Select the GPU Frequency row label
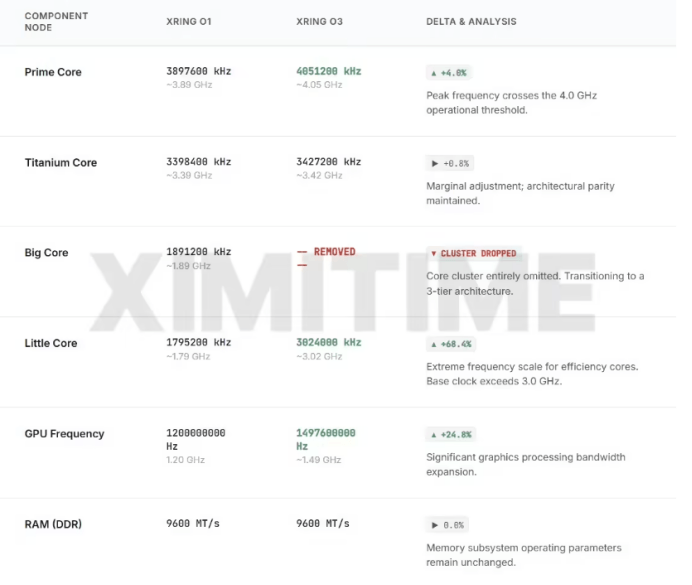Image resolution: width=692 pixels, height=585 pixels. coord(64,434)
